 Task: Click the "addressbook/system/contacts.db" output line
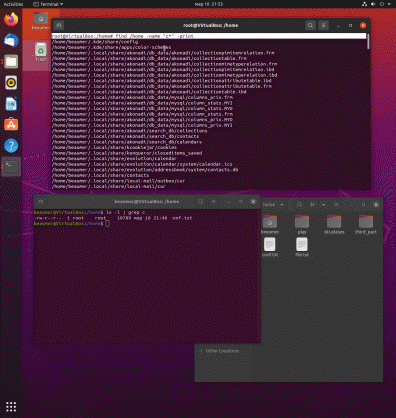145,170
